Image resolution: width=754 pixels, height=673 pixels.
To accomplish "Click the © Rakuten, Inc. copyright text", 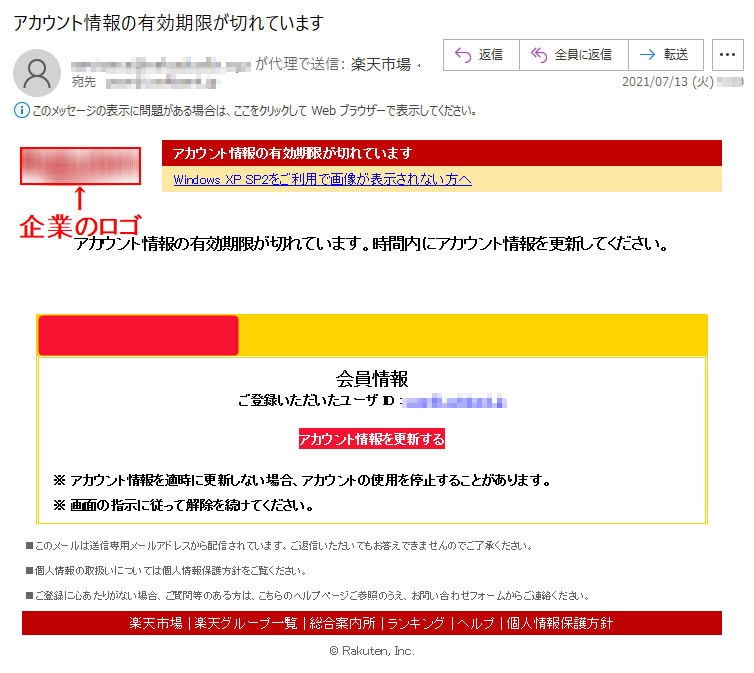I will tap(372, 651).
